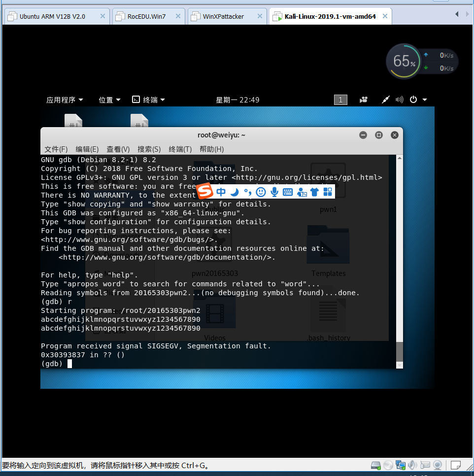Select workspace indicator 1 in Kali top bar
Screen dimensions: 474x476
click(340, 100)
